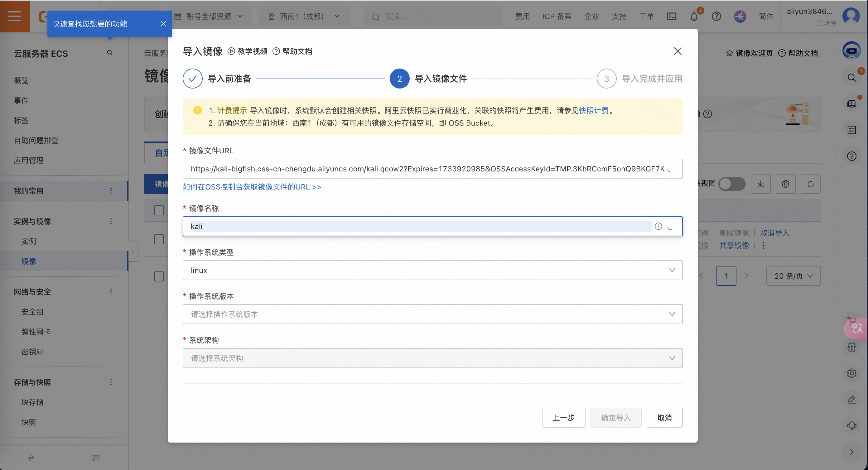Close the quick-find tooltip

(163, 24)
